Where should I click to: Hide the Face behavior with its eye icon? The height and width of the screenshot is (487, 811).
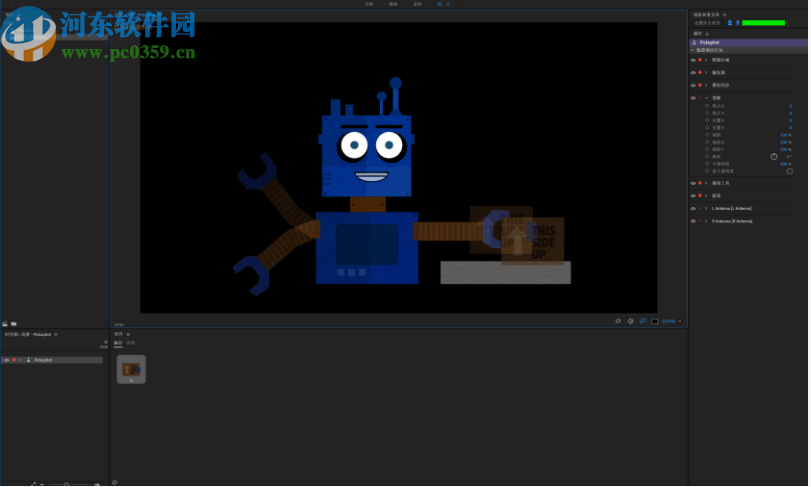pyautogui.click(x=693, y=60)
